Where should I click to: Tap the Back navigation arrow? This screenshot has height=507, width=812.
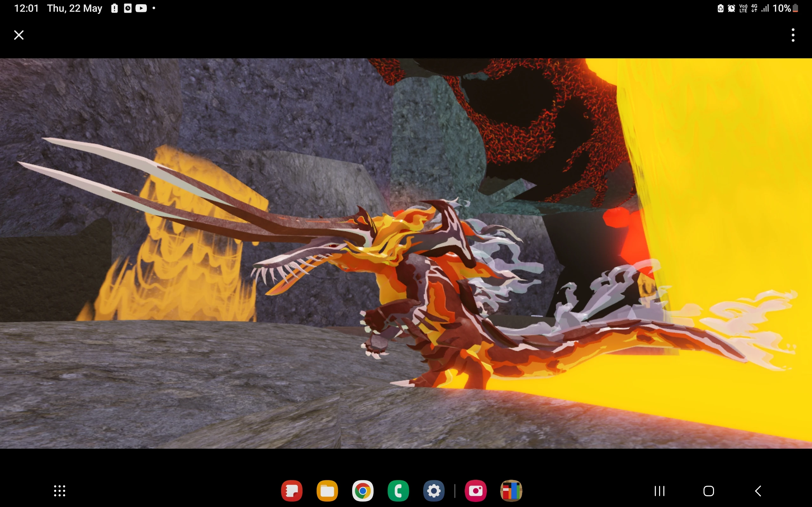[x=758, y=491]
